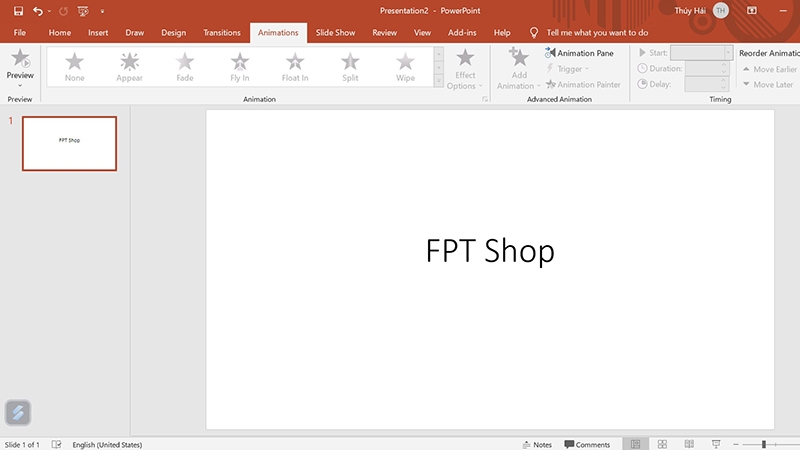The image size is (800, 450).
Task: Toggle the Notes pane
Action: 537,444
